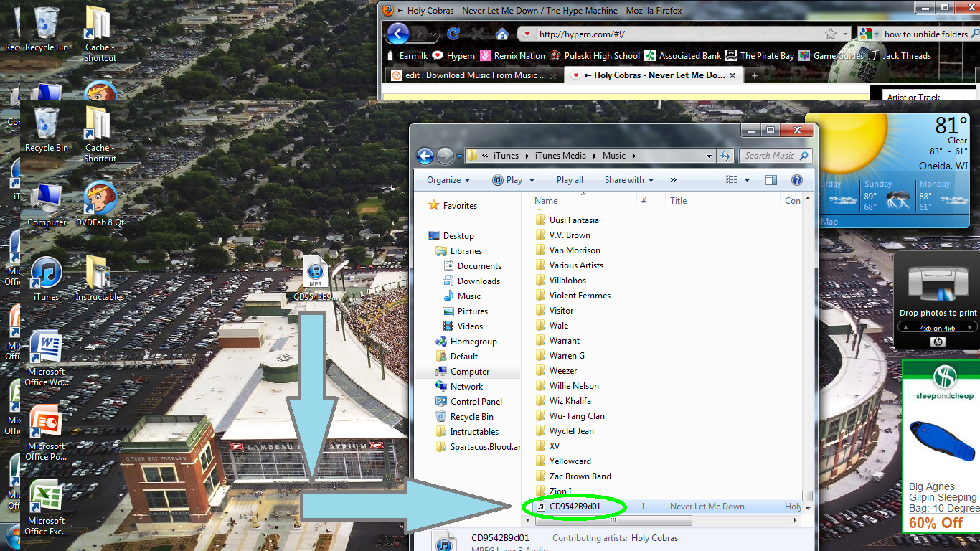The width and height of the screenshot is (980, 551).
Task: Reload the Hypem page in Firefox
Action: point(453,34)
